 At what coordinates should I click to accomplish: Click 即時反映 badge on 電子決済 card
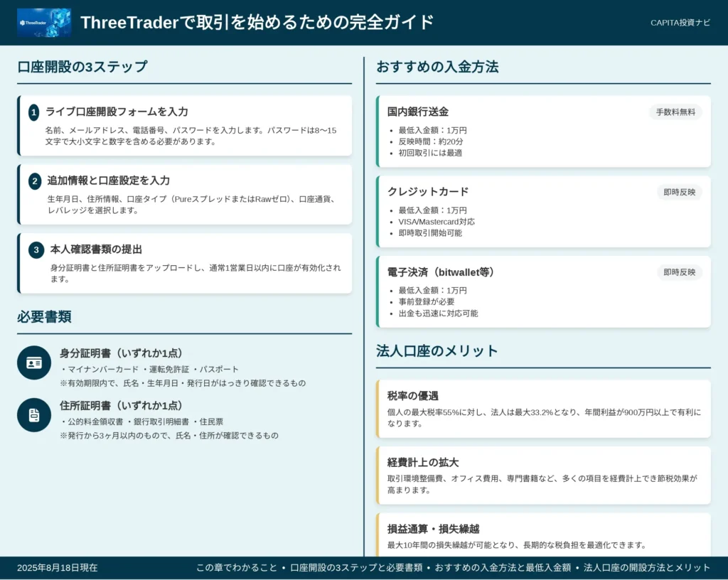click(x=679, y=272)
